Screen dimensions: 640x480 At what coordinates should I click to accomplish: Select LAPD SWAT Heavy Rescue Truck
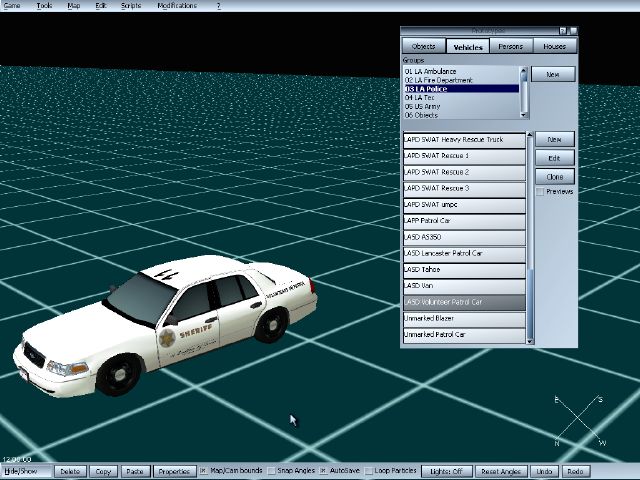pos(464,140)
